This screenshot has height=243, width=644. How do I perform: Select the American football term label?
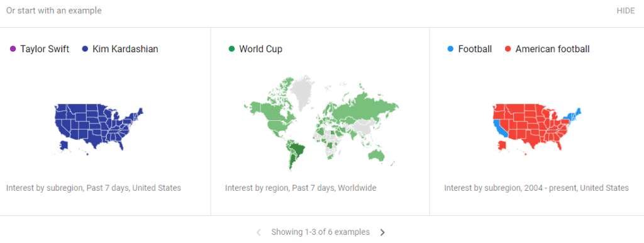(552, 49)
